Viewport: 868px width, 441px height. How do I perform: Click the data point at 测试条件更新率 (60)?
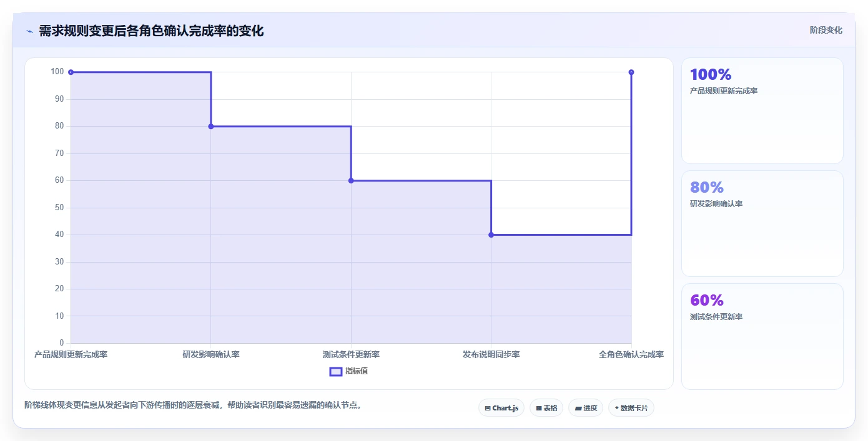click(351, 181)
